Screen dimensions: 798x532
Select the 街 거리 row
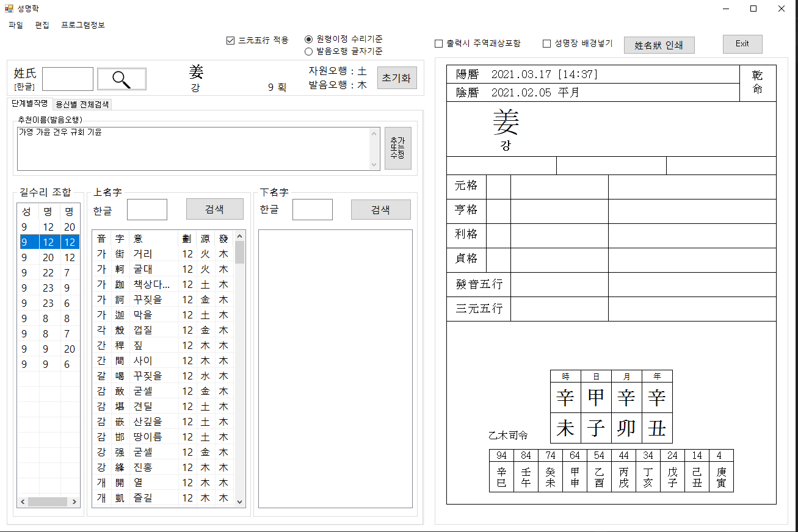(x=163, y=254)
